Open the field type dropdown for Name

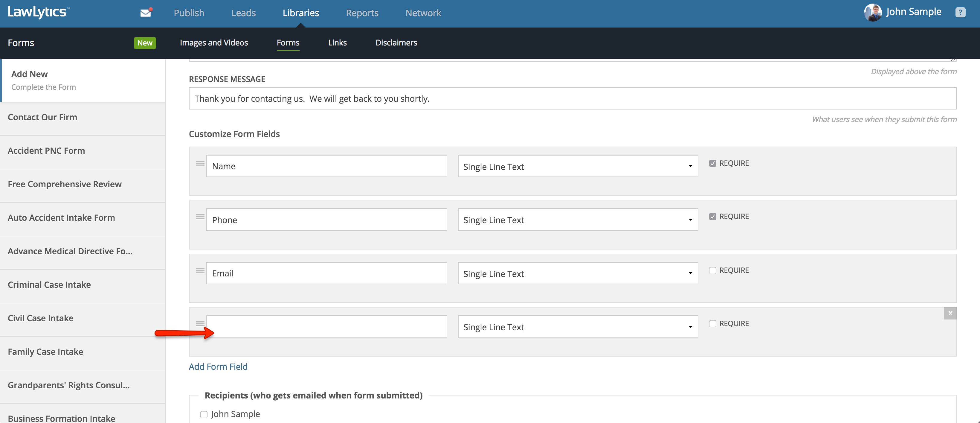(x=578, y=166)
